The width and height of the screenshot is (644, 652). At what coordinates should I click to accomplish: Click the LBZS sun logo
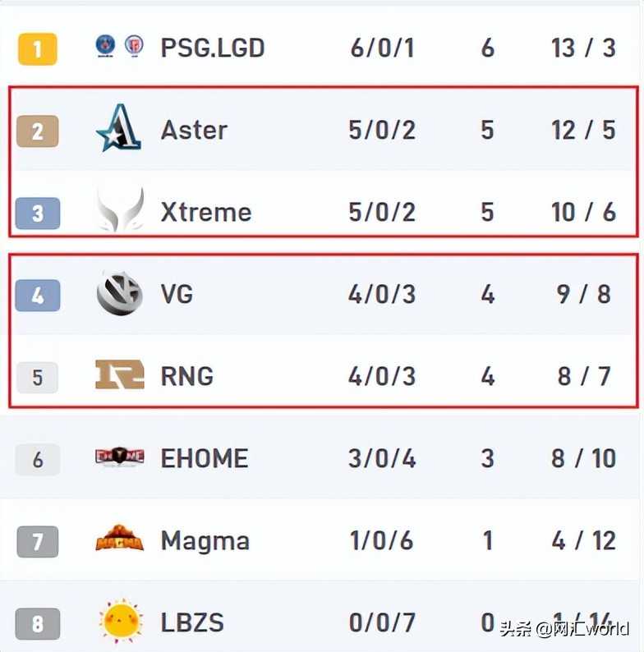tap(120, 621)
